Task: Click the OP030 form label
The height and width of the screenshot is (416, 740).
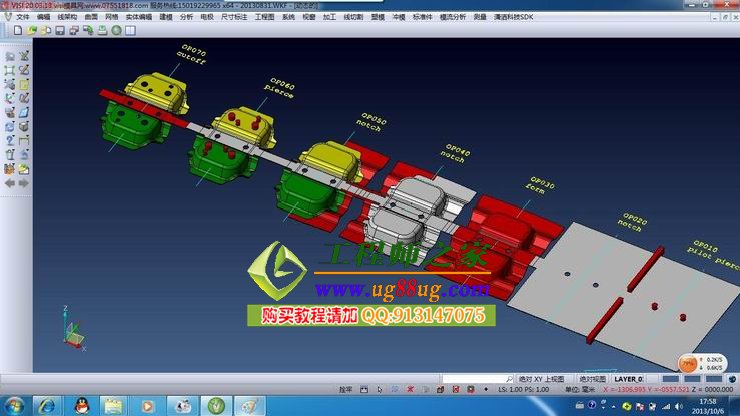Action: coord(541,185)
